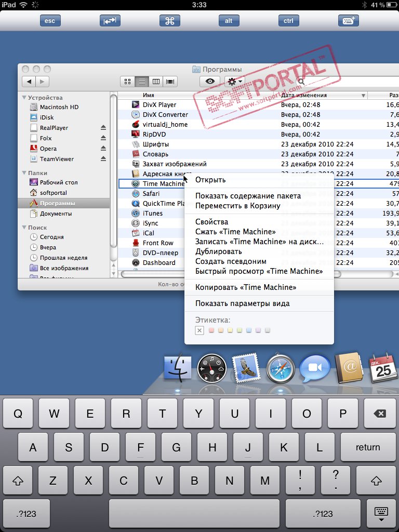
Task: Select the iTunes icon in file list
Action: [x=136, y=214]
